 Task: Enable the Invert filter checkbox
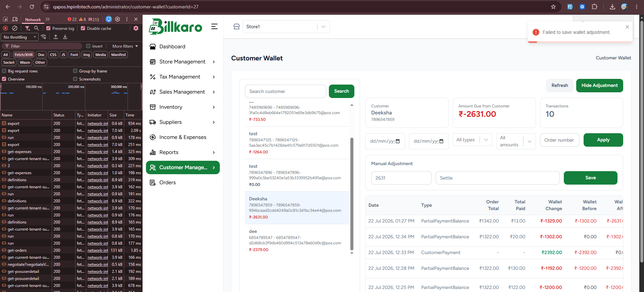88,46
